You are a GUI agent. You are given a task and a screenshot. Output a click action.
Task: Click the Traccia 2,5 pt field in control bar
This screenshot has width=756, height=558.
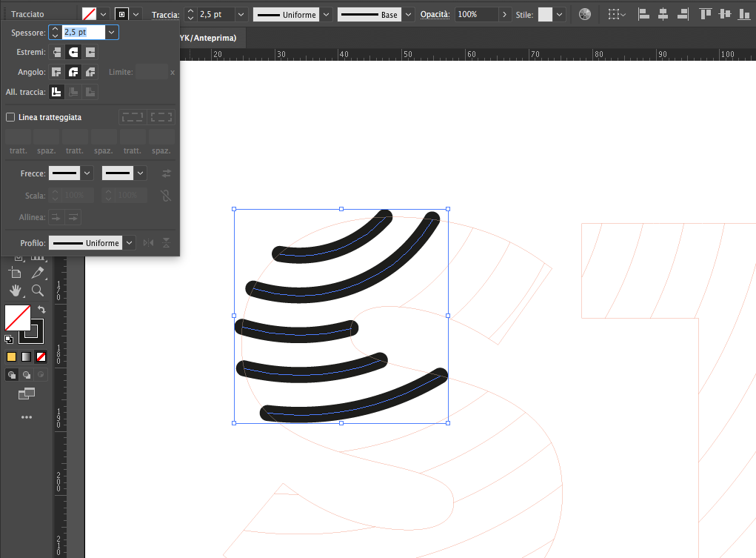[216, 15]
